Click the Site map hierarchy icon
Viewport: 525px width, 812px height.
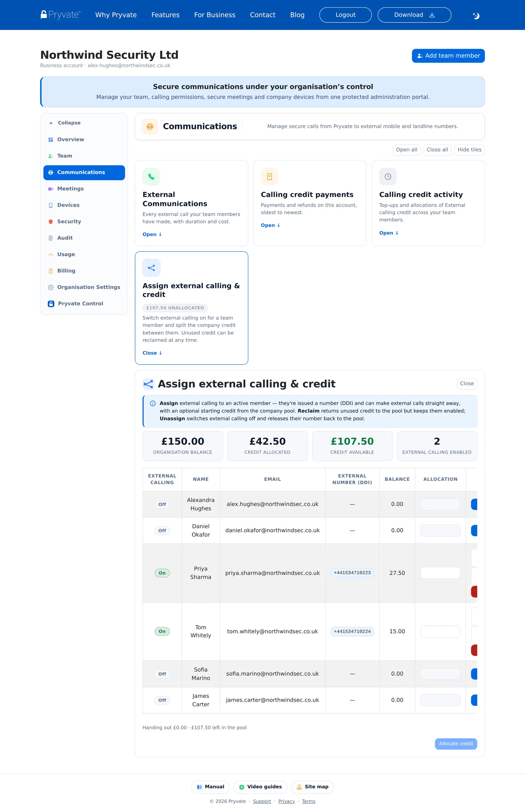click(299, 787)
